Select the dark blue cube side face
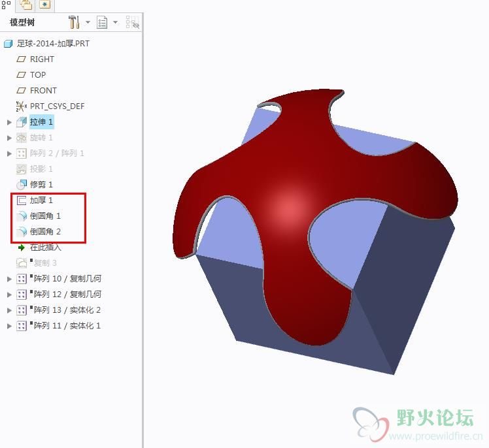 (405, 280)
